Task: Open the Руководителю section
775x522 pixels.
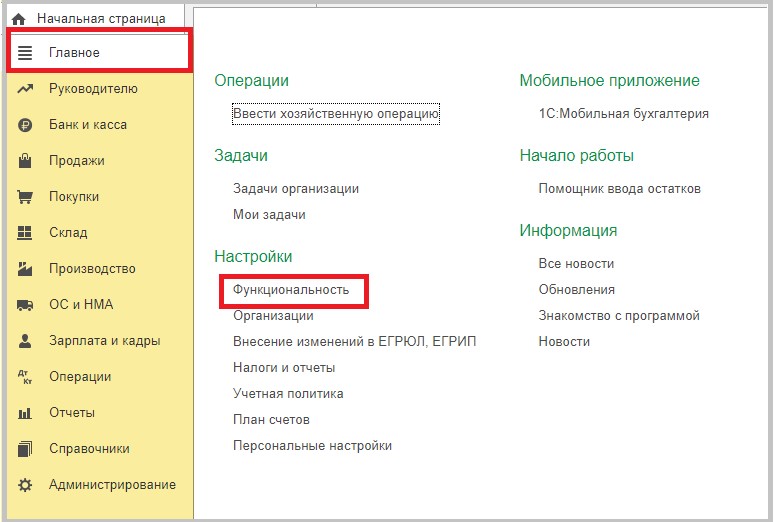Action: click(x=93, y=89)
